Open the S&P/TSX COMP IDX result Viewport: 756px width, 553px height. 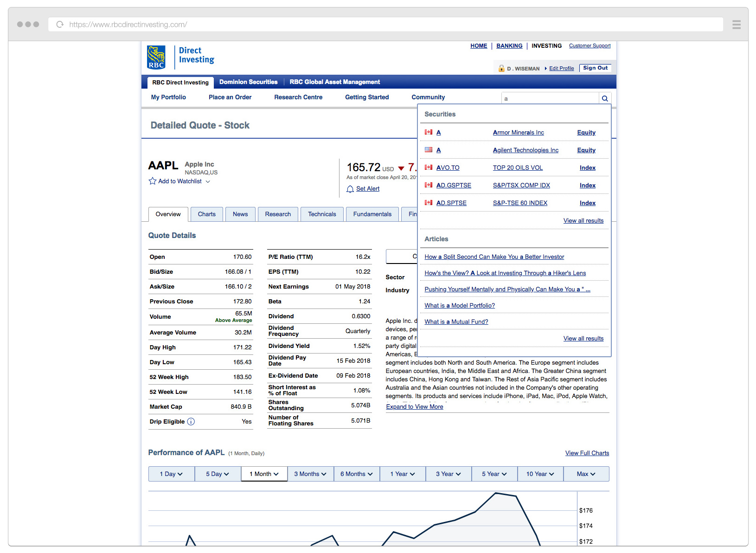click(x=521, y=186)
